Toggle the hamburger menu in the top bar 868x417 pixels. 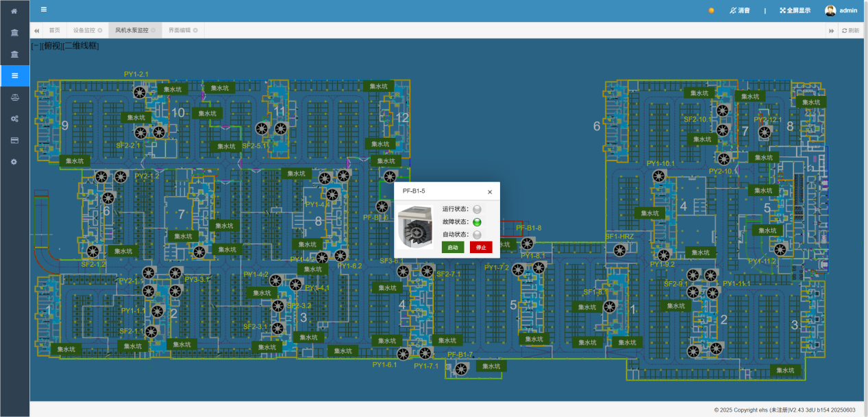[44, 10]
